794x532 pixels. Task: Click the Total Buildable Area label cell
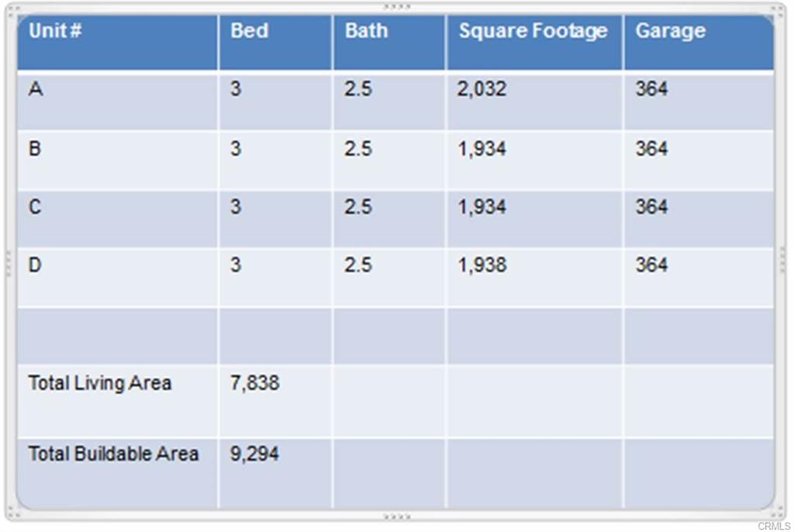pyautogui.click(x=118, y=473)
